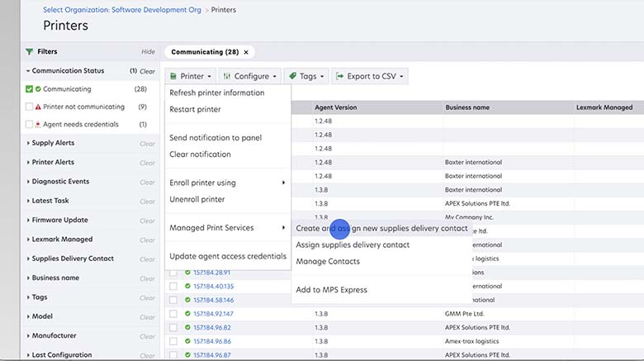The width and height of the screenshot is (644, 361).
Task: Hide the Filters panel
Action: [x=148, y=51]
